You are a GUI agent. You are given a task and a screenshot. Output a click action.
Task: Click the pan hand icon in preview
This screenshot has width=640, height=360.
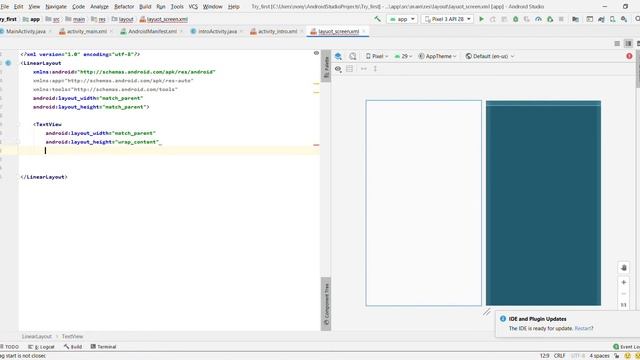[x=624, y=268]
